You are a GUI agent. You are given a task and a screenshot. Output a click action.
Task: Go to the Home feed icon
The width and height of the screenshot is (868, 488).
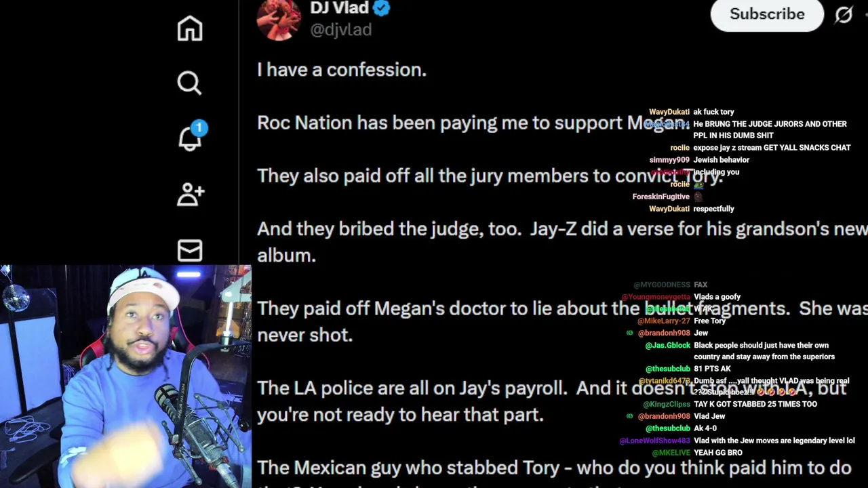tap(190, 28)
